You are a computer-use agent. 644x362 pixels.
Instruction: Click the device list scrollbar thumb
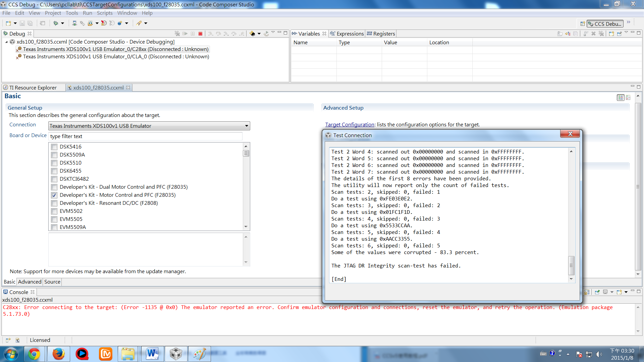click(x=246, y=153)
